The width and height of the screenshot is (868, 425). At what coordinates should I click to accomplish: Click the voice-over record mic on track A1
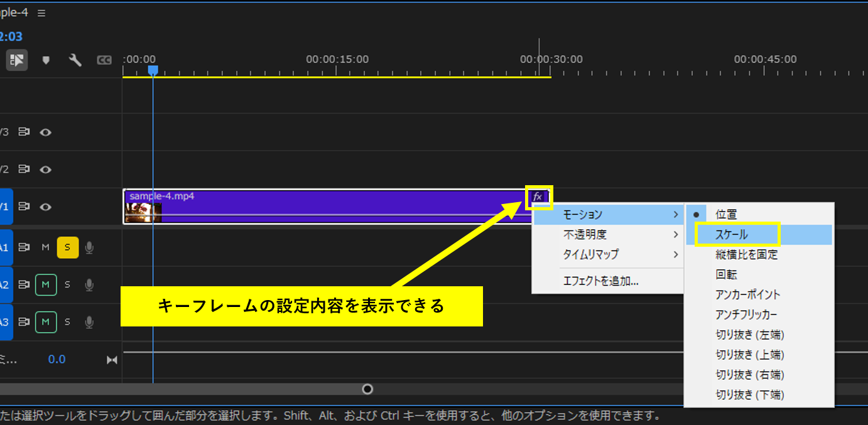coord(90,247)
